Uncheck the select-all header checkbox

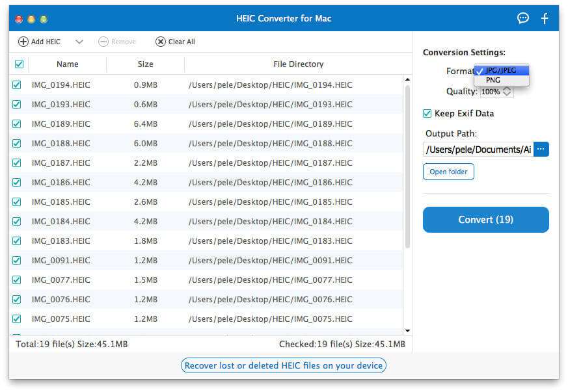[20, 64]
